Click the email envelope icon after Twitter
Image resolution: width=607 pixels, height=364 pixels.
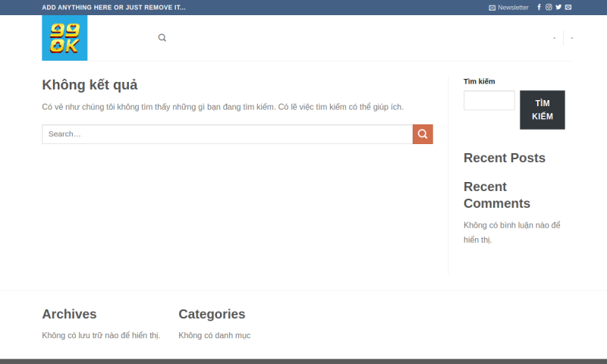point(568,8)
